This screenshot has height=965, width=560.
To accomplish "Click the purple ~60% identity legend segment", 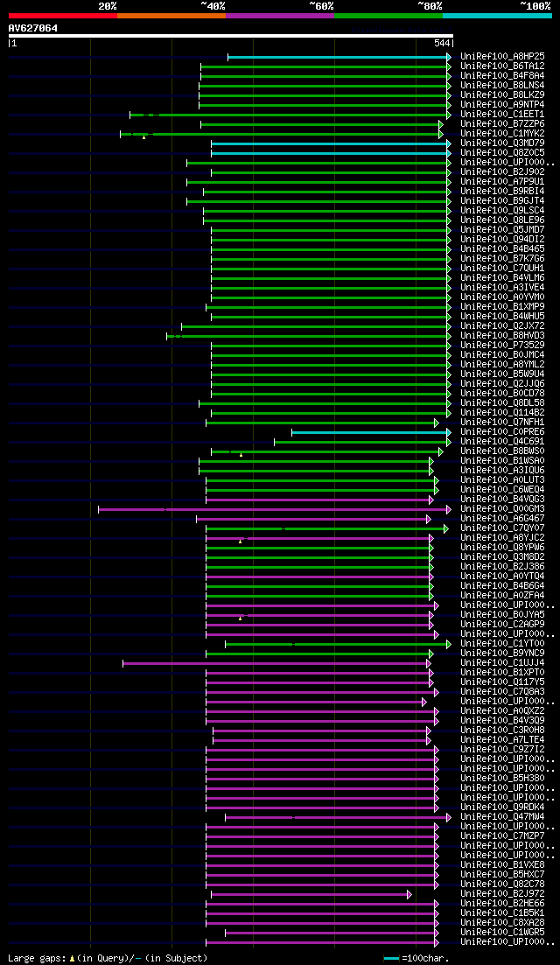I will click(x=280, y=16).
